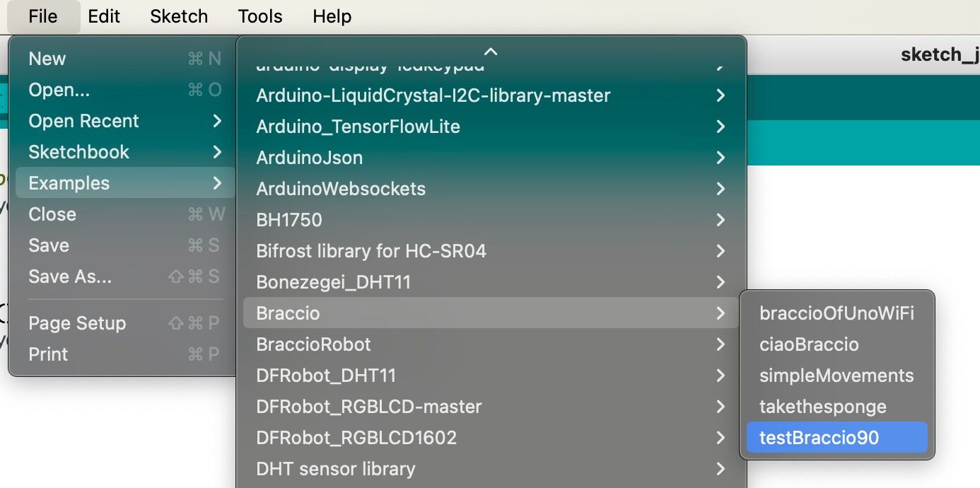This screenshot has height=488, width=980.
Task: Click the scroll-up chevron atop Examples list
Action: coord(490,51)
